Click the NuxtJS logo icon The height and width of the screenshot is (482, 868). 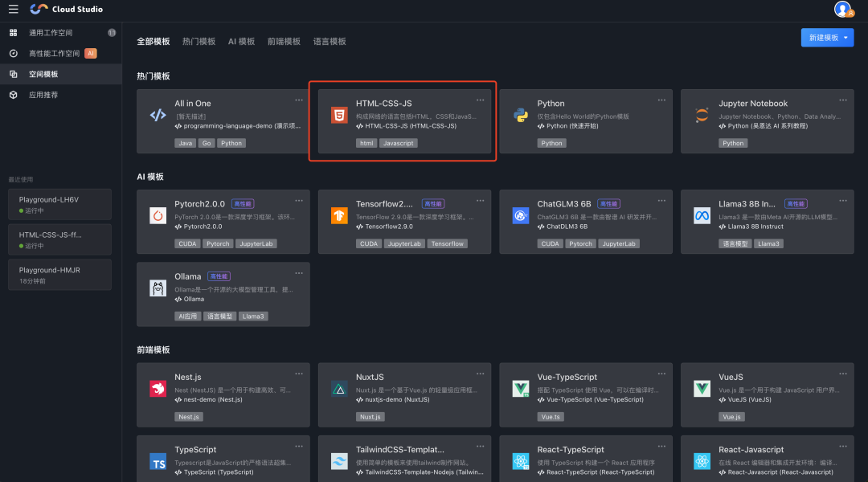click(339, 389)
